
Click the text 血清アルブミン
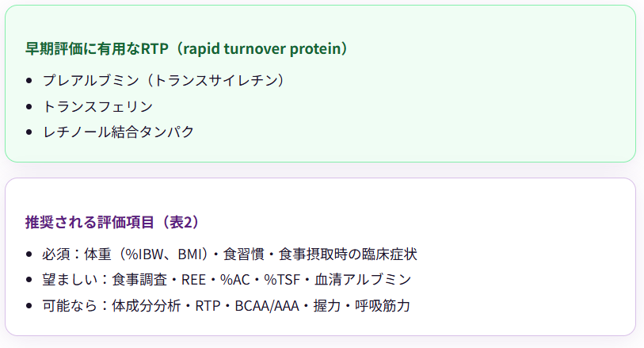pyautogui.click(x=363, y=279)
